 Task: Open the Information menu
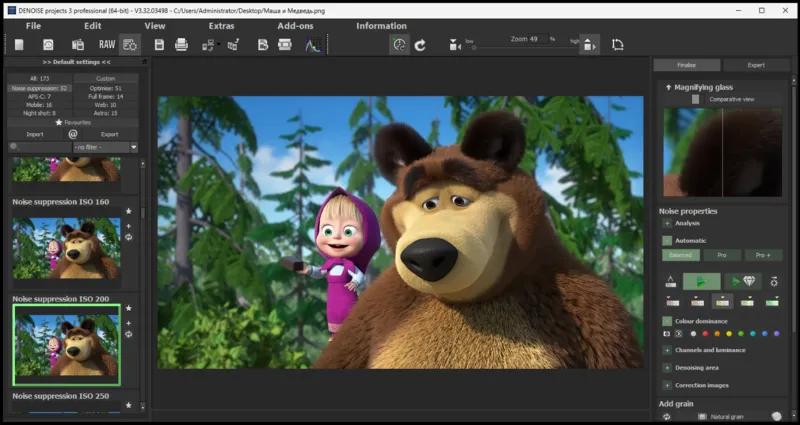pos(381,26)
